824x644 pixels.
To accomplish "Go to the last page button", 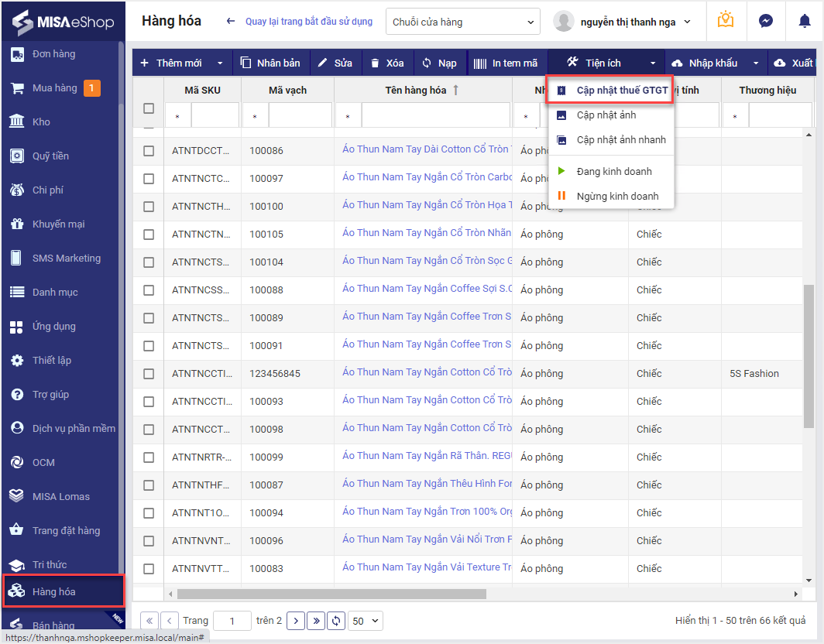I will (x=316, y=621).
